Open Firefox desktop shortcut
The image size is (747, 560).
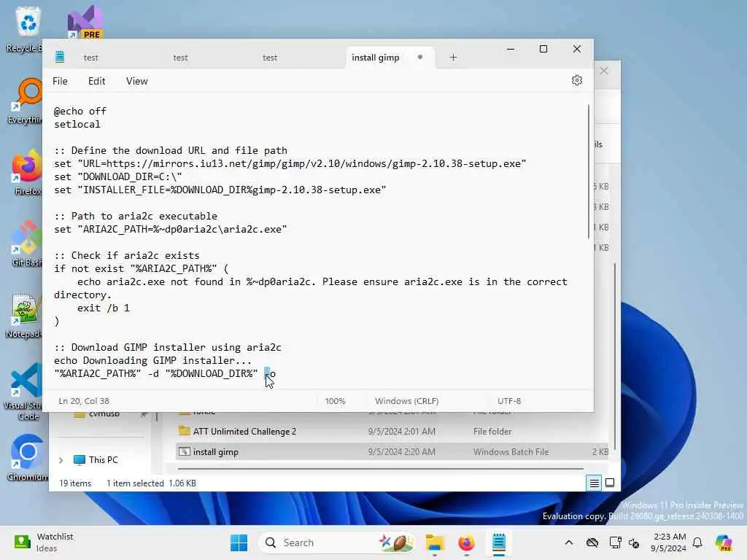pos(28,172)
